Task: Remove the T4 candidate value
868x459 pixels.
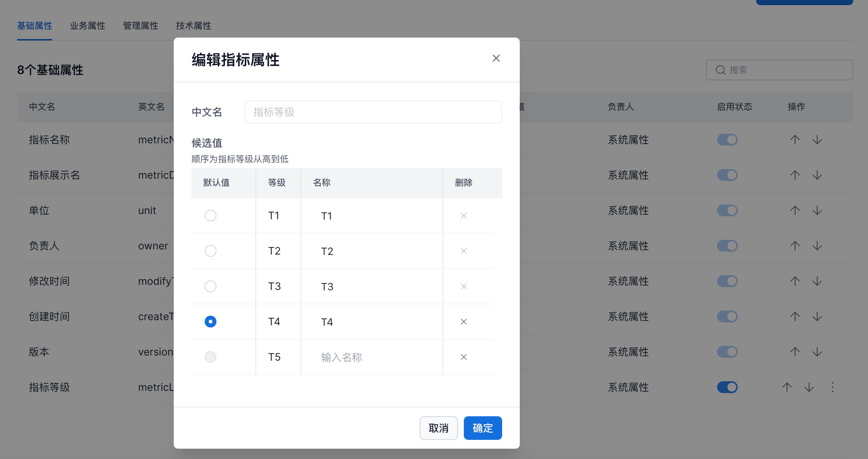Action: [463, 322]
